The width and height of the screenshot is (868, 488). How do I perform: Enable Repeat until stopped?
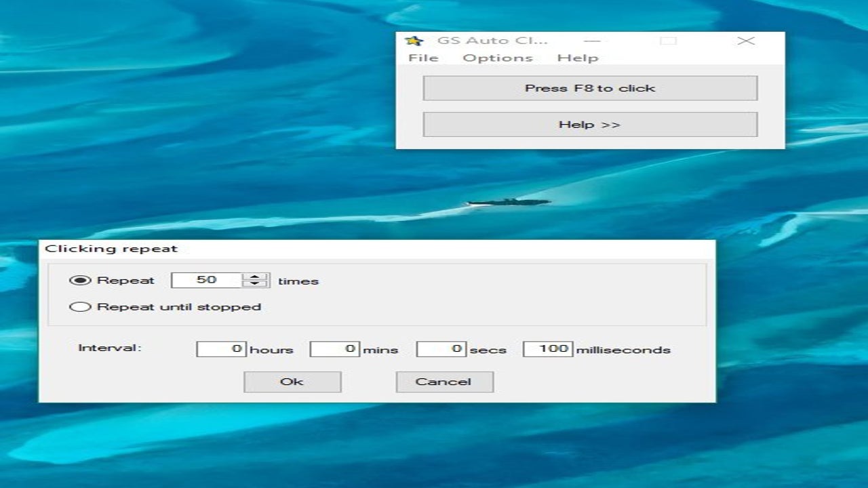(x=81, y=306)
